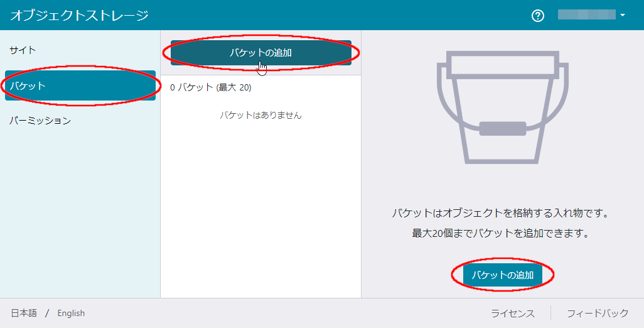Click the 最大20個までバケットを追加できます text

pyautogui.click(x=501, y=233)
